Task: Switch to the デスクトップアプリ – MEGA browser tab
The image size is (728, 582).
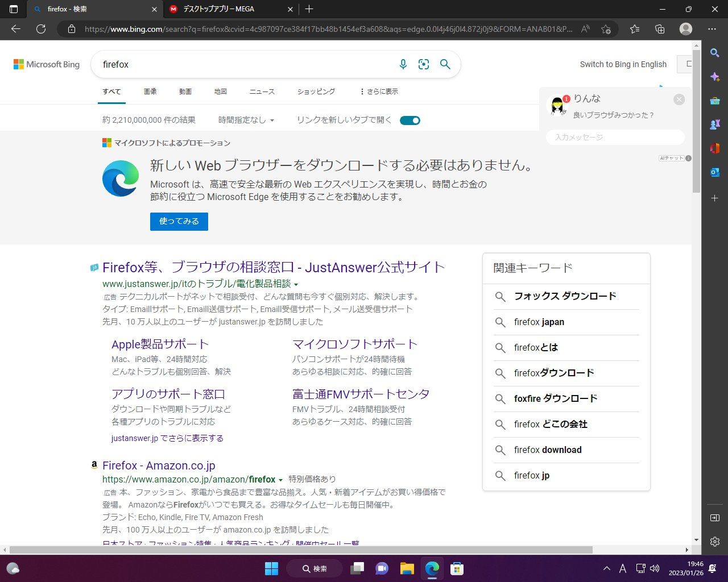Action: (x=230, y=9)
